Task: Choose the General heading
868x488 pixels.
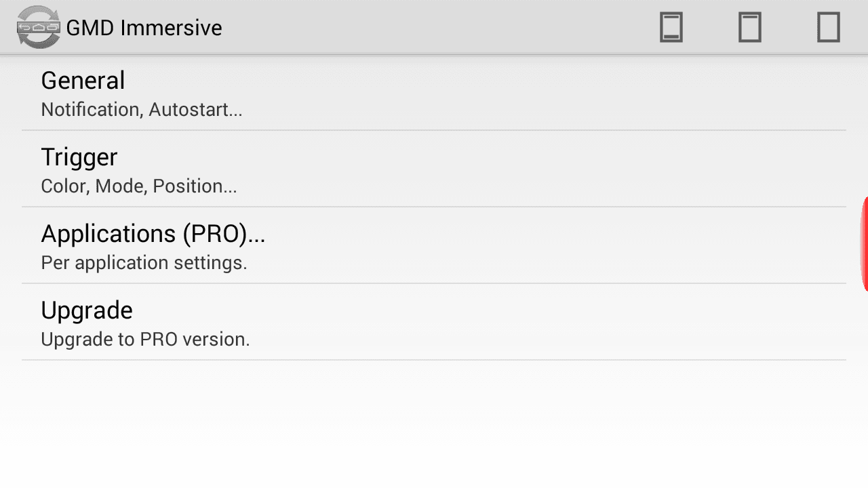Action: point(83,81)
